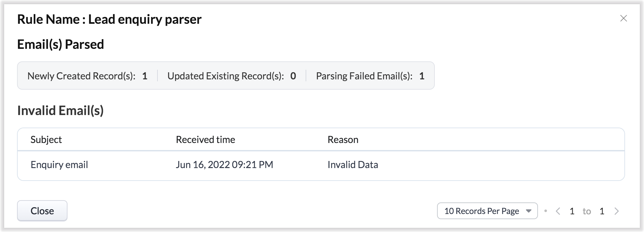Select the Jun 16, 2022 09:21 PM cell

[224, 165]
